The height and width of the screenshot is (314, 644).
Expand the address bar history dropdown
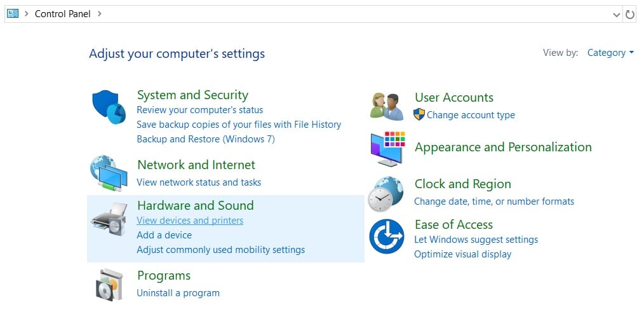[616, 14]
